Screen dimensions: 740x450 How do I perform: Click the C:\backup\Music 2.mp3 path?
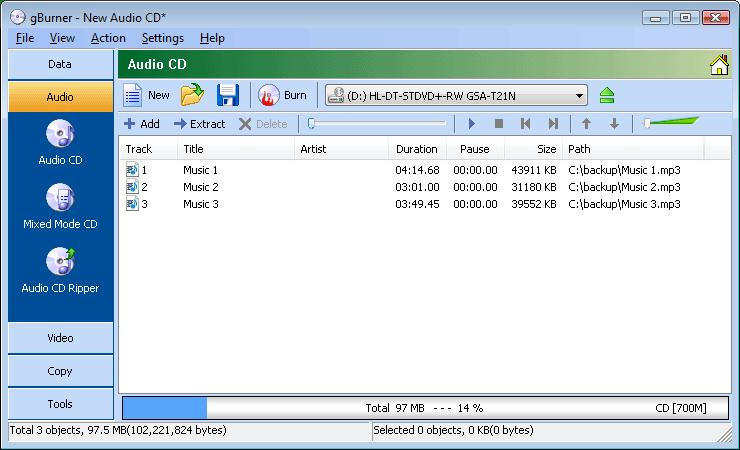(624, 187)
